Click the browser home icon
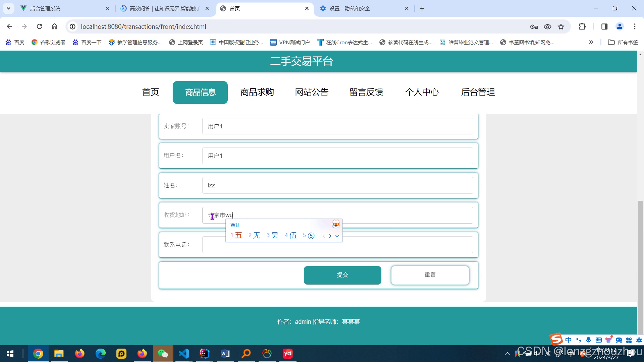Screen dimensions: 644x362 click(54, 26)
